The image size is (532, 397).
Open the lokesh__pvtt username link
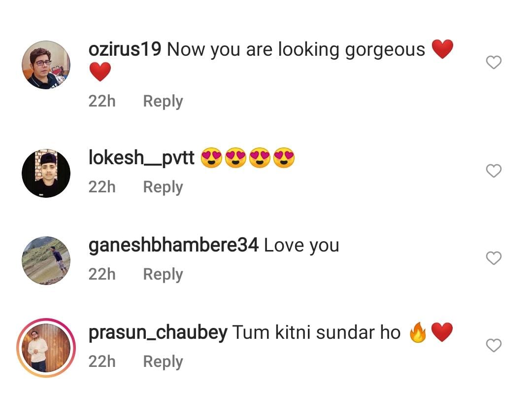click(x=142, y=158)
